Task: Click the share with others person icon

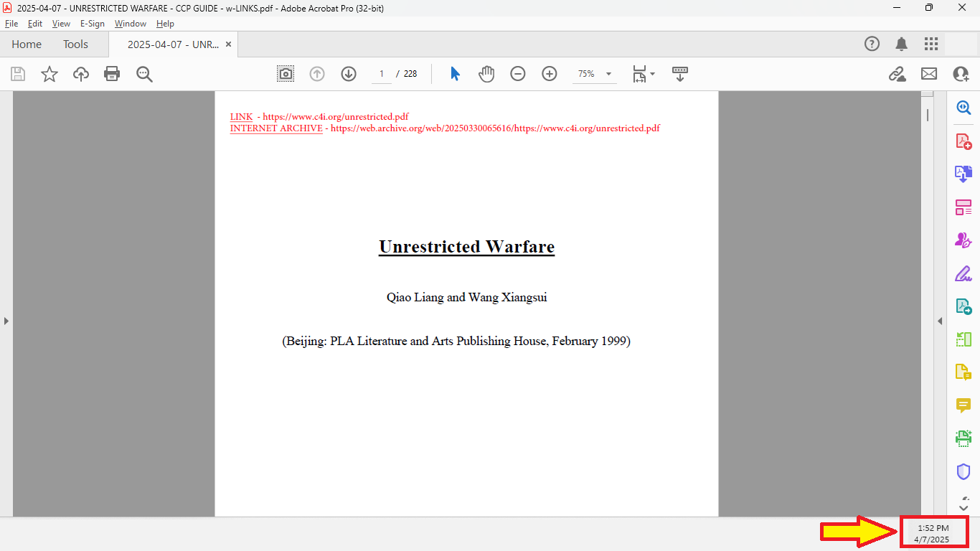Action: point(961,74)
